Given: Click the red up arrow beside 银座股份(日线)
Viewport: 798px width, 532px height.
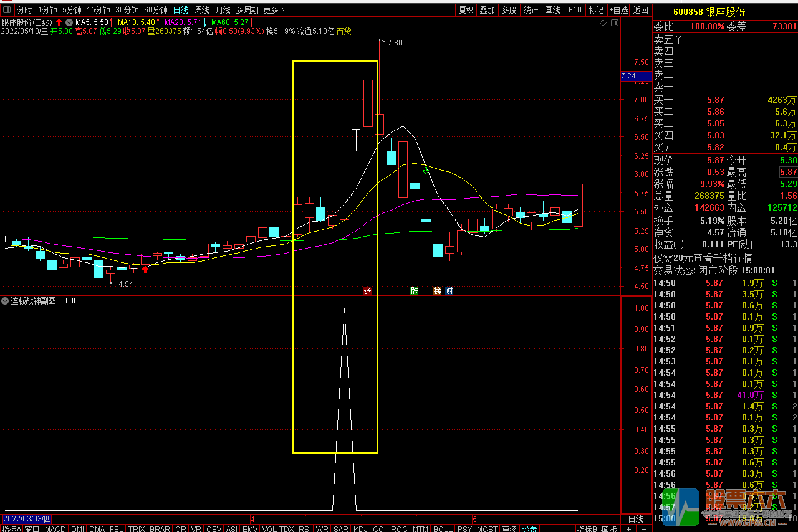Looking at the screenshot, I should 59,22.
